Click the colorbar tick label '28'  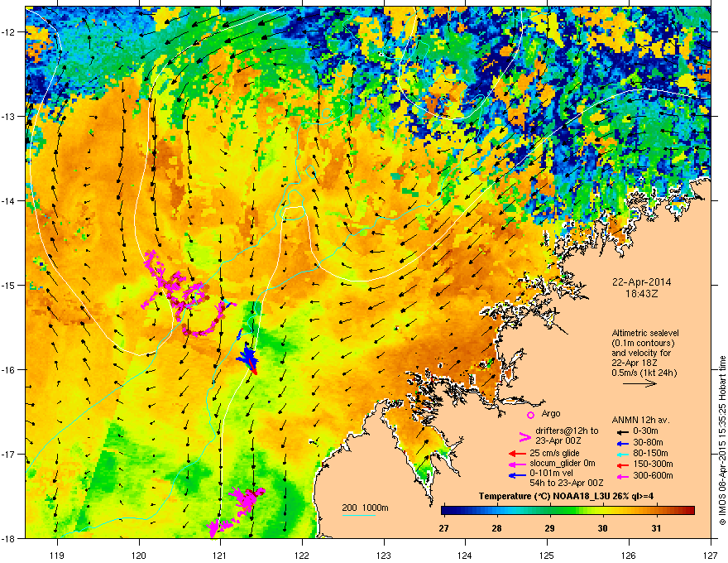497,528
